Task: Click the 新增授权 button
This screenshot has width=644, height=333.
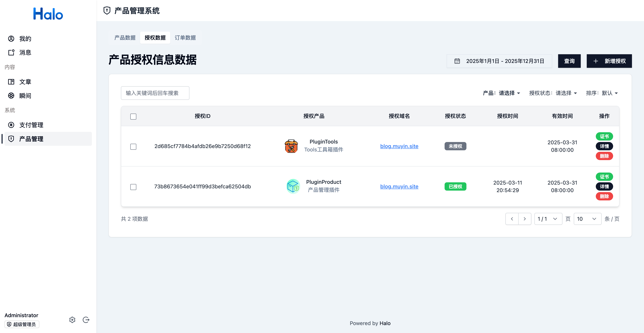Action: (x=609, y=61)
